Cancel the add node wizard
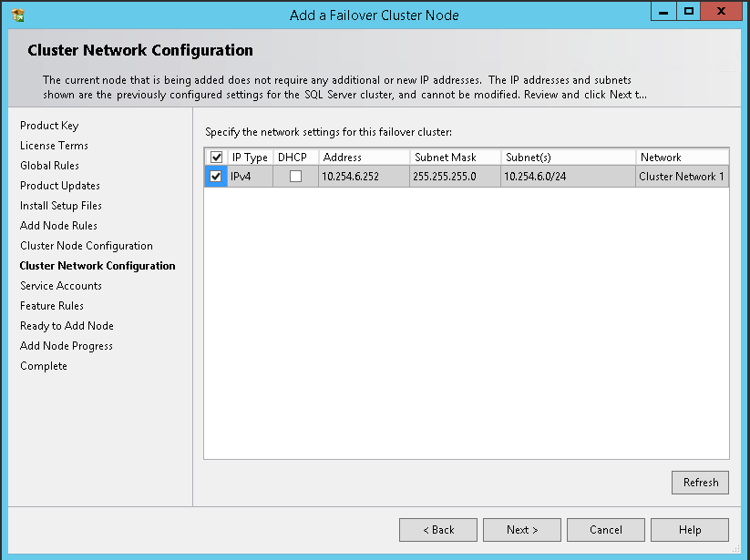This screenshot has width=750, height=560. tap(605, 530)
